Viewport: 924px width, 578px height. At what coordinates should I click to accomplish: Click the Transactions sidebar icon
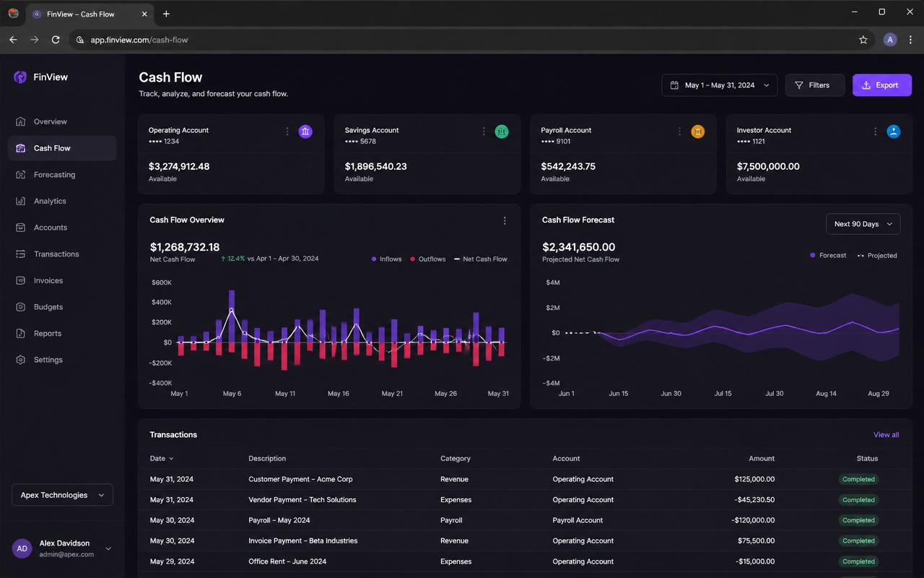[x=20, y=254]
